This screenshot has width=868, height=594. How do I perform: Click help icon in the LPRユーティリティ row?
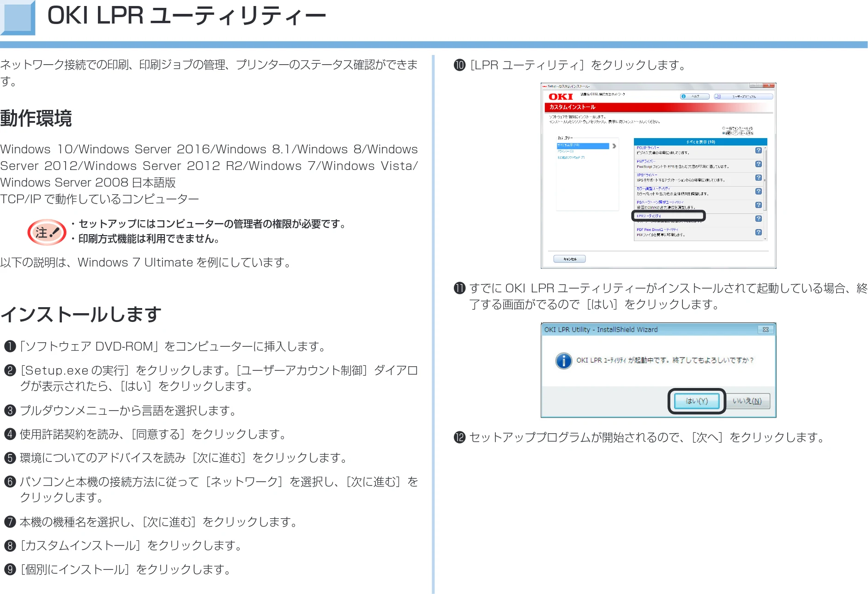pos(759,218)
